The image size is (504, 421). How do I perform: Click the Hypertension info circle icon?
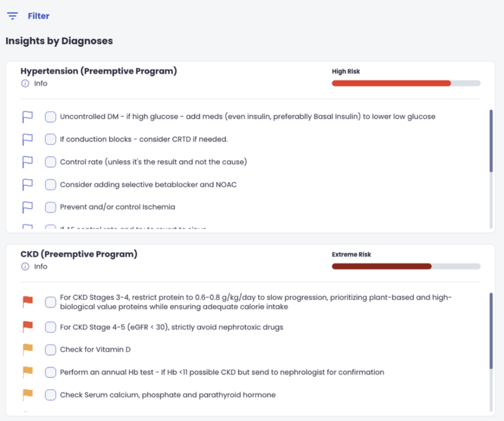click(25, 84)
